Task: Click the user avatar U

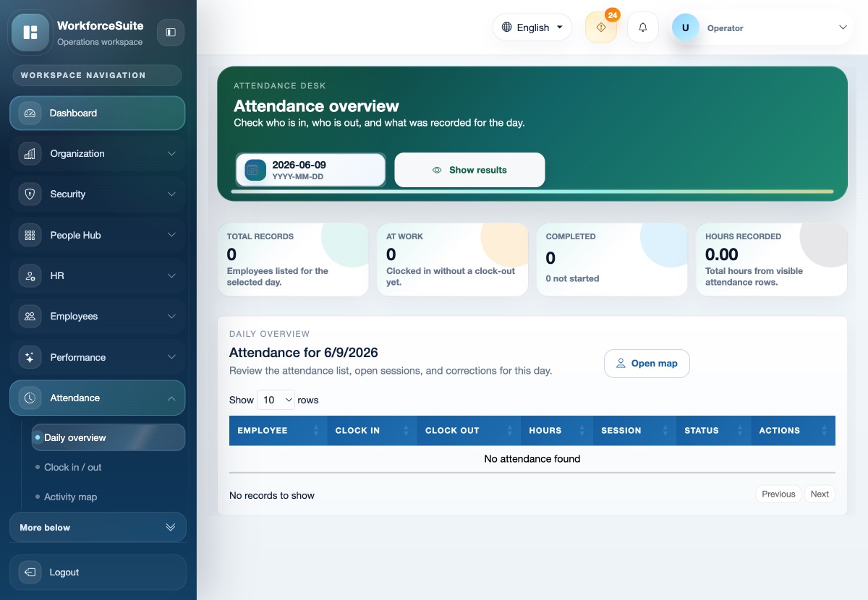Action: coord(685,27)
